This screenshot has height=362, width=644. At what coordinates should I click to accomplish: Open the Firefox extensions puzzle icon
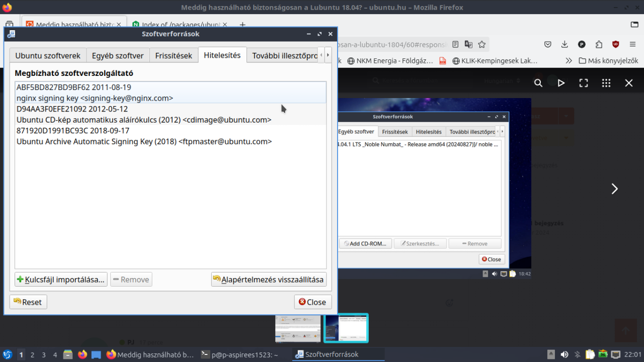tap(599, 44)
